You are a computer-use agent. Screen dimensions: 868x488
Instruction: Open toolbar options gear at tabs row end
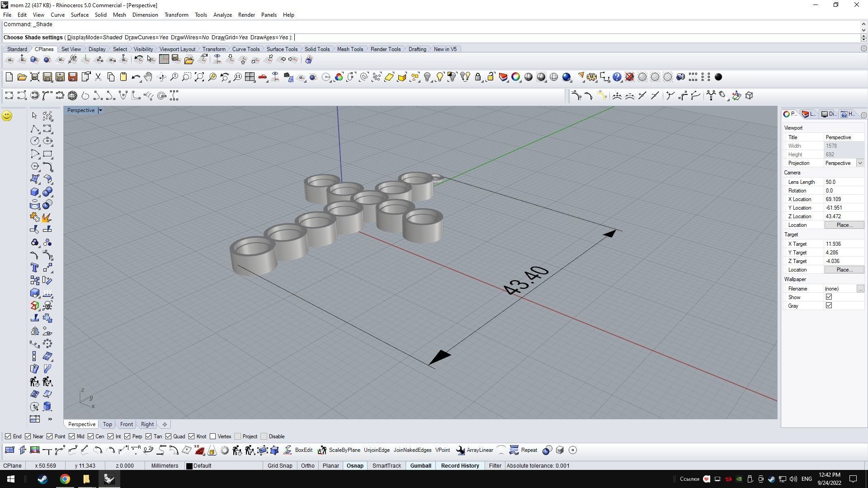tap(863, 49)
